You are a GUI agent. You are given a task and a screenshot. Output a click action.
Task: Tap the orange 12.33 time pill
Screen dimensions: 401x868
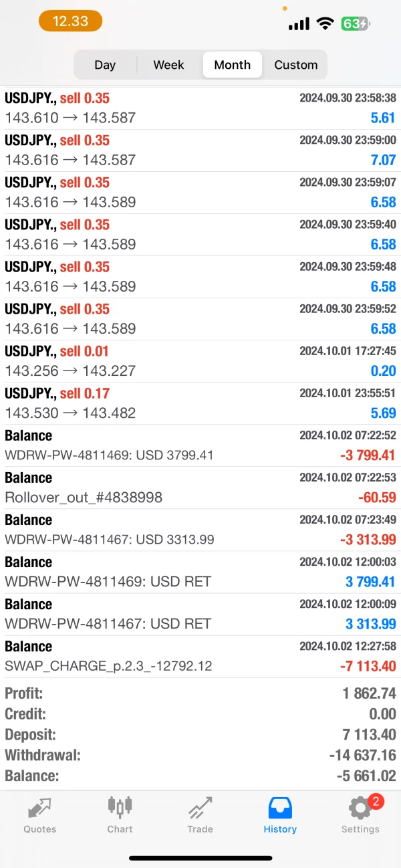point(70,21)
